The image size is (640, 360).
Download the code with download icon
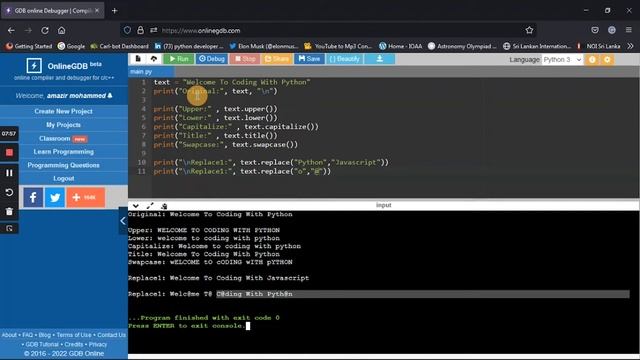click(380, 59)
